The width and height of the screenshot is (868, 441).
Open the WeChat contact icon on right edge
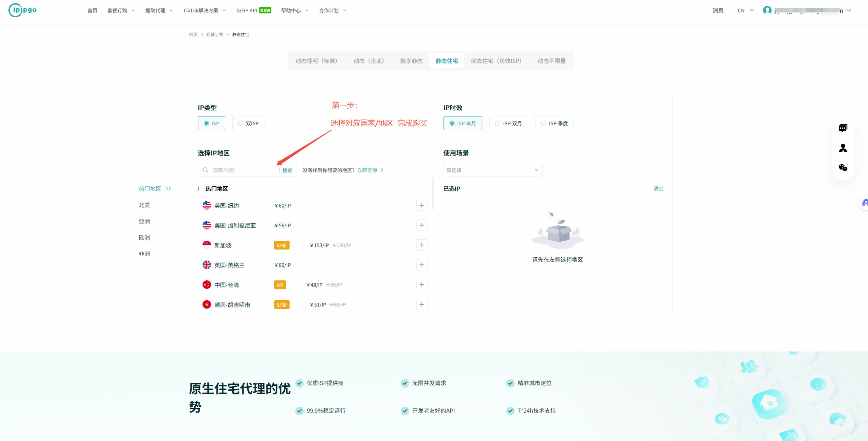(843, 167)
